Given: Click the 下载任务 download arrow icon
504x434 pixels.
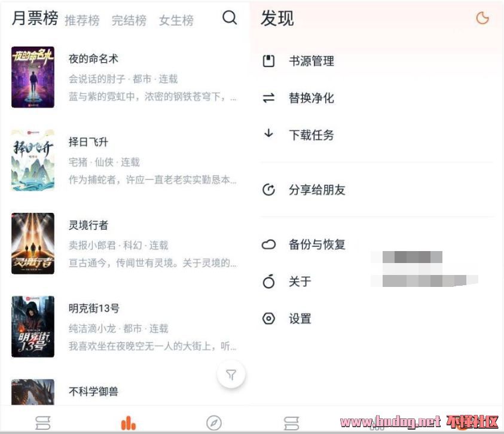Looking at the screenshot, I should click(x=268, y=133).
